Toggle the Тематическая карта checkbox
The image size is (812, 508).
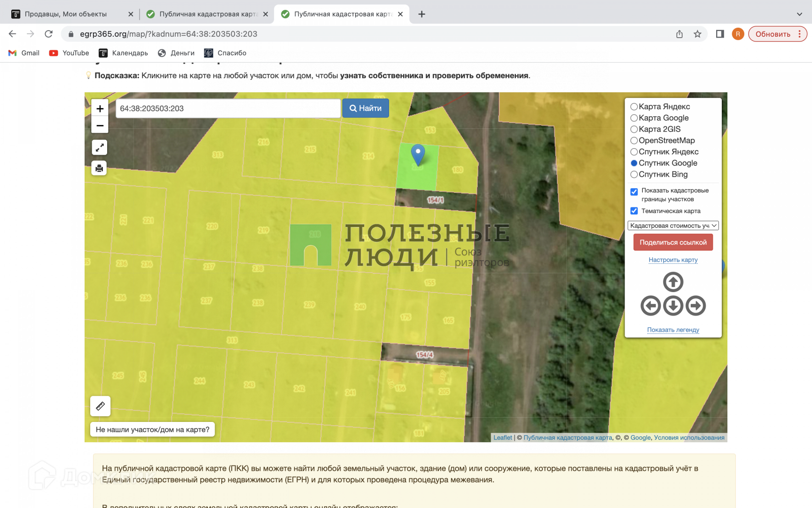[x=634, y=211]
